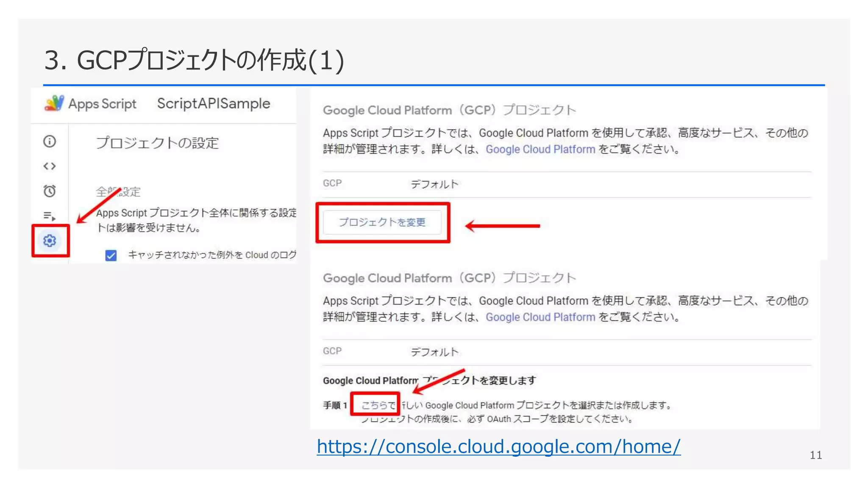The width and height of the screenshot is (868, 488).
Task: Click the ScriptAPISample project title
Action: [214, 103]
